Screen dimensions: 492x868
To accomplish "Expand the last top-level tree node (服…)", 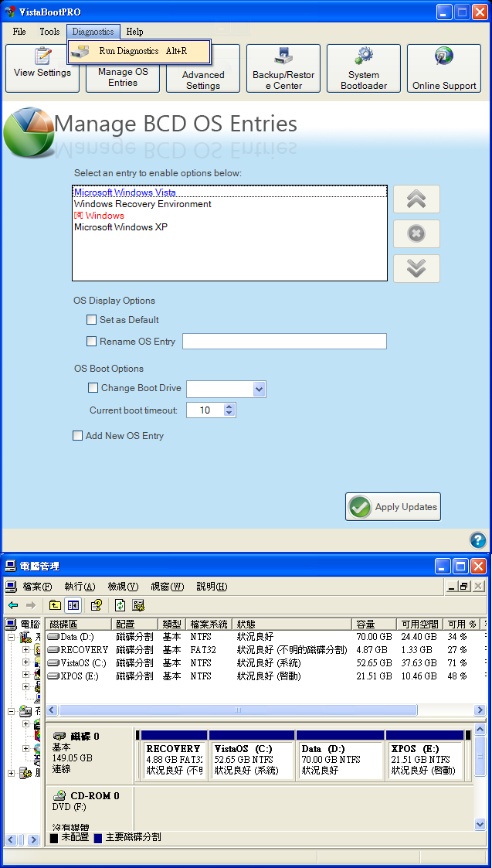I will point(11,774).
